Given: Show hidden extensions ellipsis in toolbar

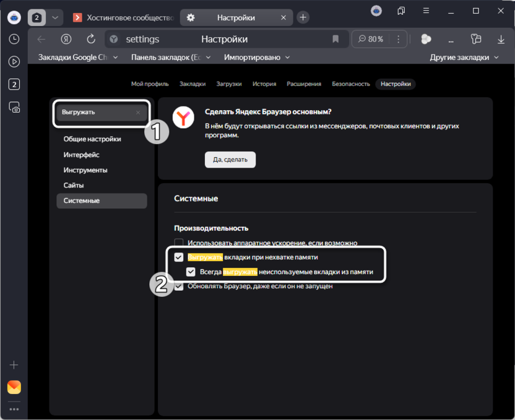Looking at the screenshot, I should (451, 41).
